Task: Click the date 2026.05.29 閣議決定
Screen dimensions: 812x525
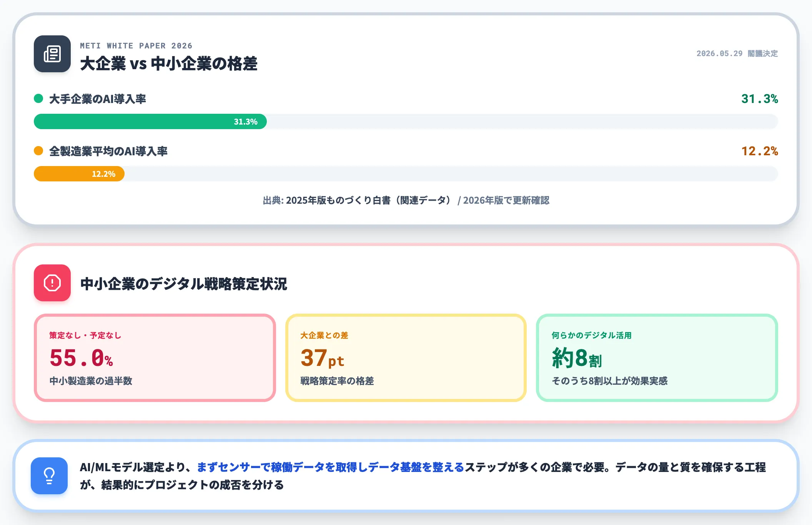Action: click(x=737, y=53)
